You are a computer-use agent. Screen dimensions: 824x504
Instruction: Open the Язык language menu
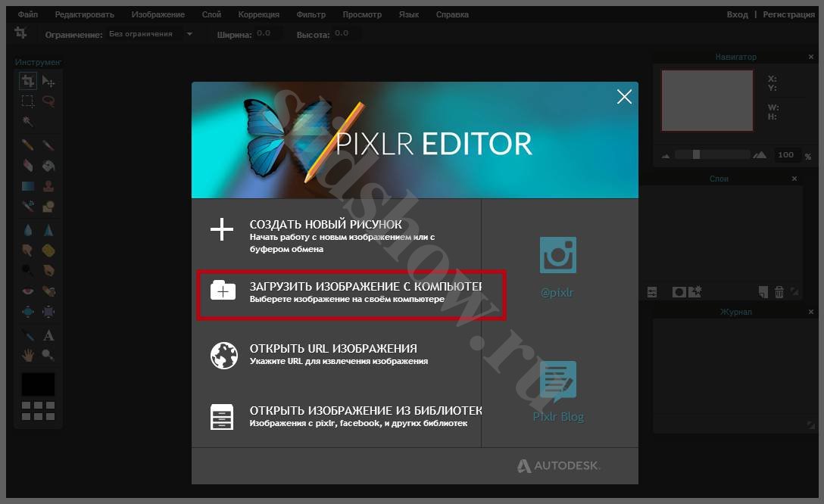409,14
